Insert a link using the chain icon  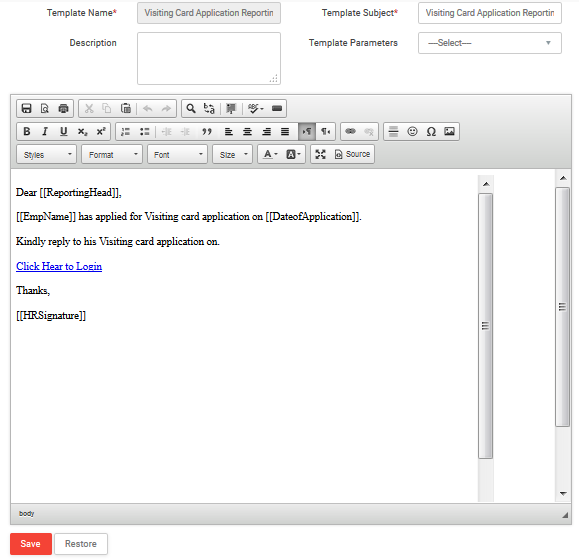pos(350,131)
